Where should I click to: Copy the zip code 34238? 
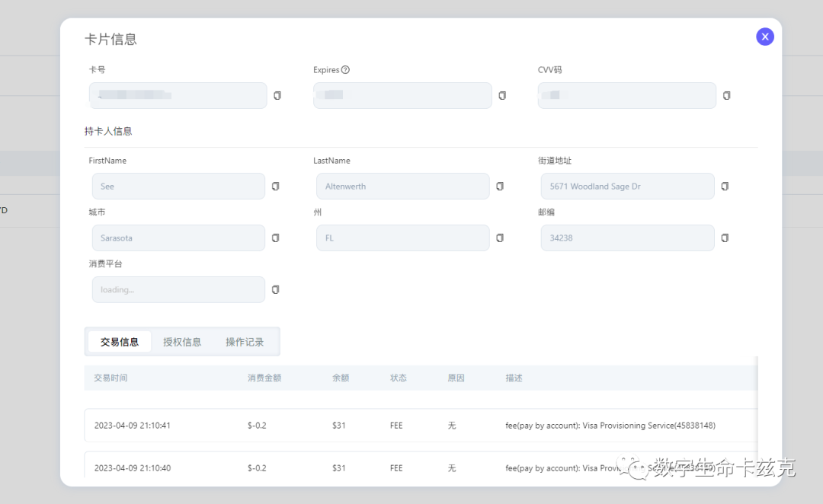[x=725, y=238]
